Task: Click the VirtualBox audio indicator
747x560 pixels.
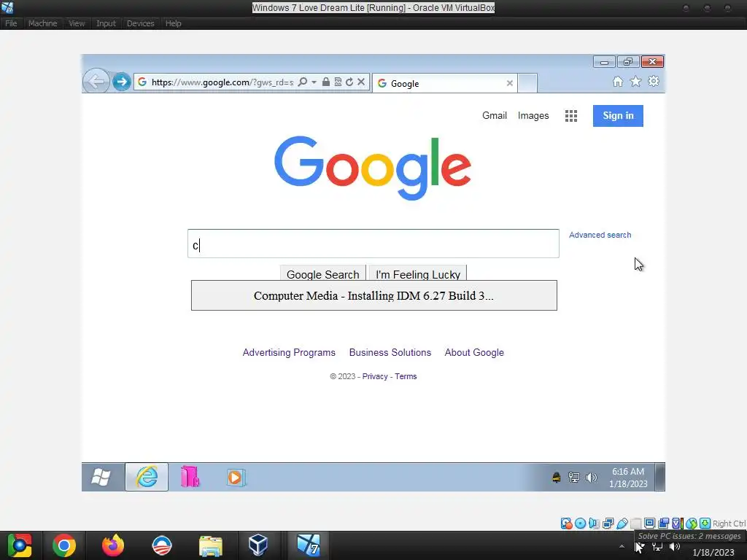Action: (x=594, y=524)
